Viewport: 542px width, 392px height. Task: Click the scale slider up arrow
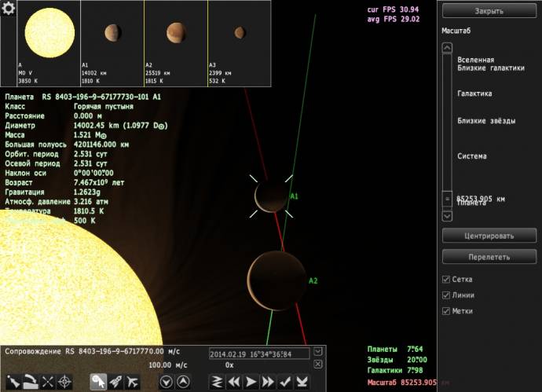pos(447,48)
